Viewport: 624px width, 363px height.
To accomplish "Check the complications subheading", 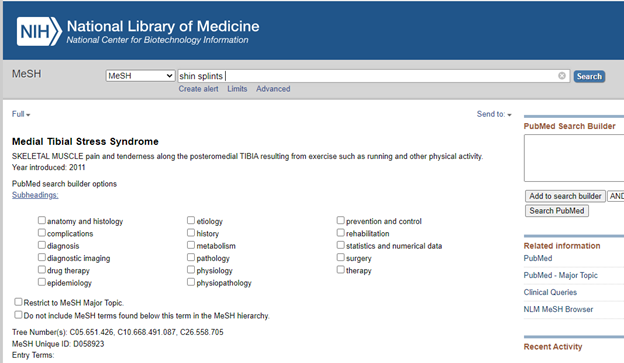I will [x=42, y=232].
